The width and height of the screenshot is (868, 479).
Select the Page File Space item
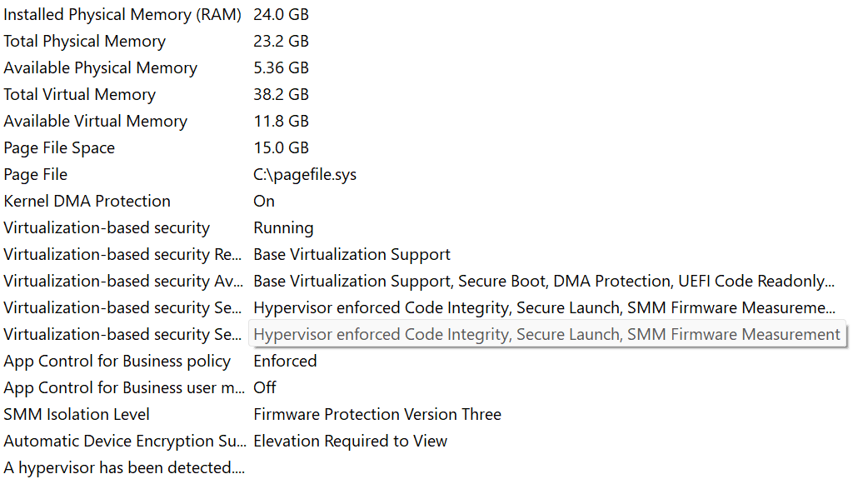click(x=59, y=147)
